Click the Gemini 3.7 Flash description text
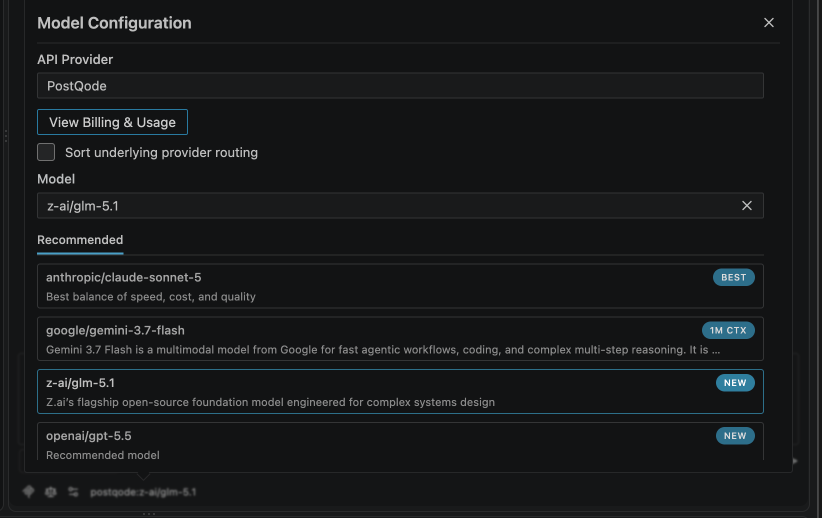The height and width of the screenshot is (518, 822). click(383, 350)
